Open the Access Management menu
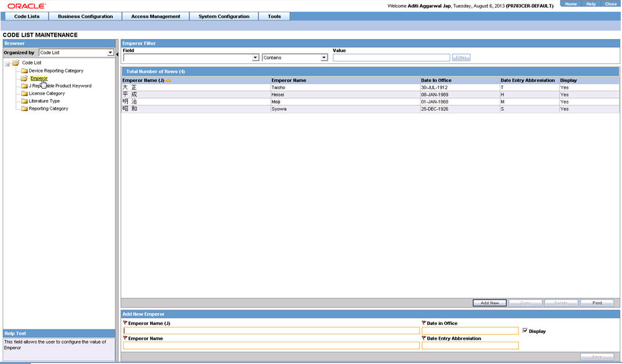The height and width of the screenshot is (364, 622). (x=155, y=16)
